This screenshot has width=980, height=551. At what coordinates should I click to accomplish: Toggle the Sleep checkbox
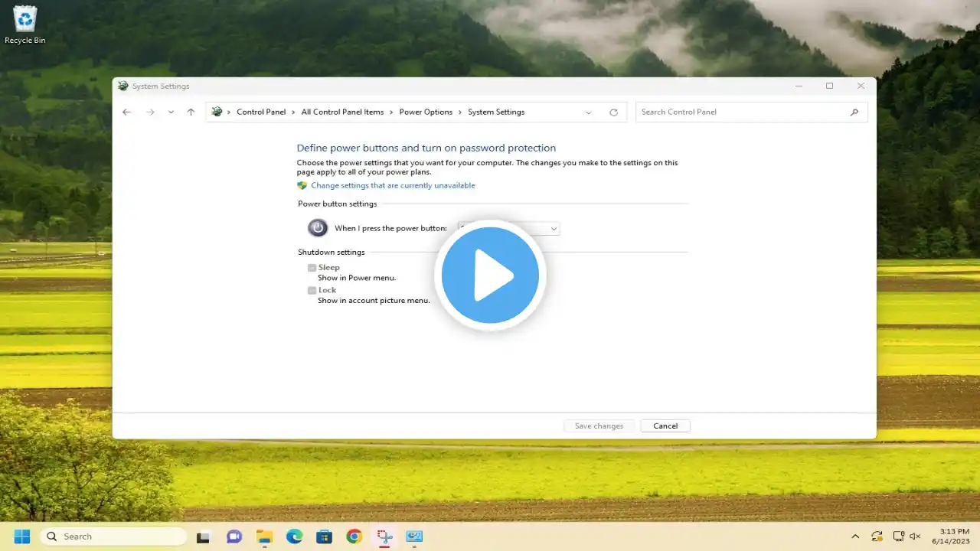click(x=312, y=268)
